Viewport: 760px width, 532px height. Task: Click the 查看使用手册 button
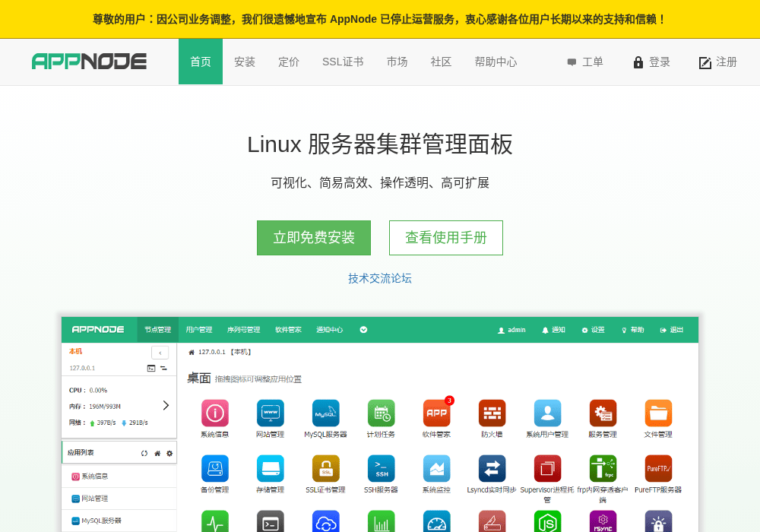[x=446, y=237]
